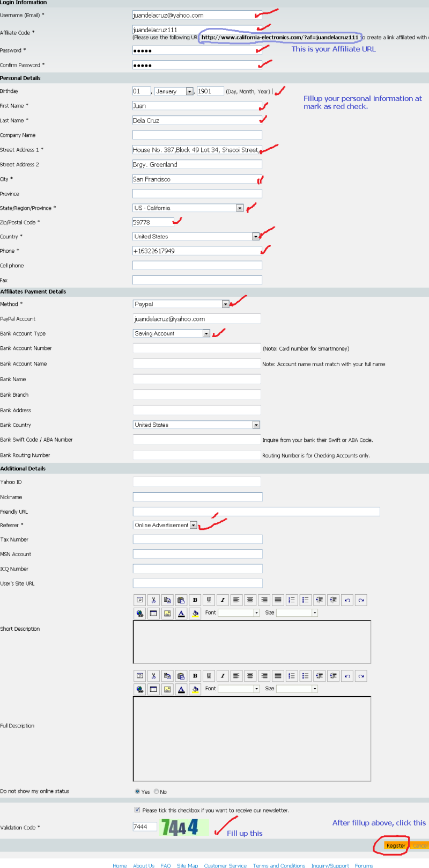Select Yes for do not show online status
This screenshot has width=429, height=868.
[138, 791]
